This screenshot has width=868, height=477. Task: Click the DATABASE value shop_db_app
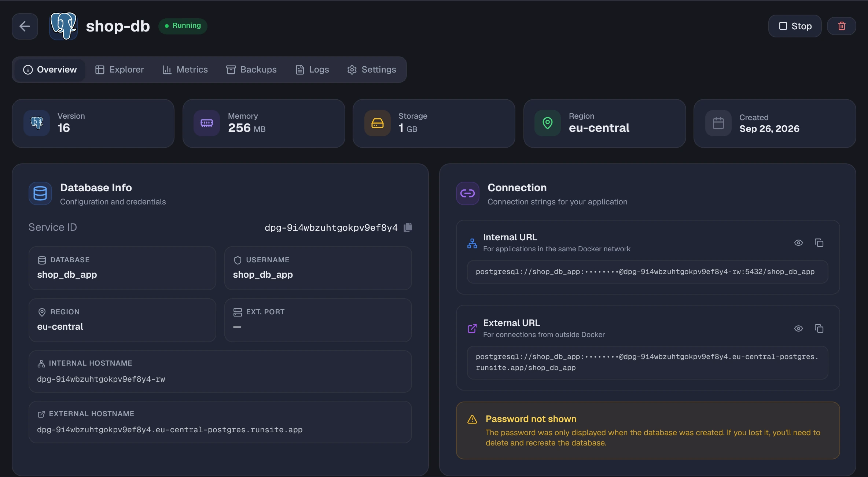click(x=67, y=274)
